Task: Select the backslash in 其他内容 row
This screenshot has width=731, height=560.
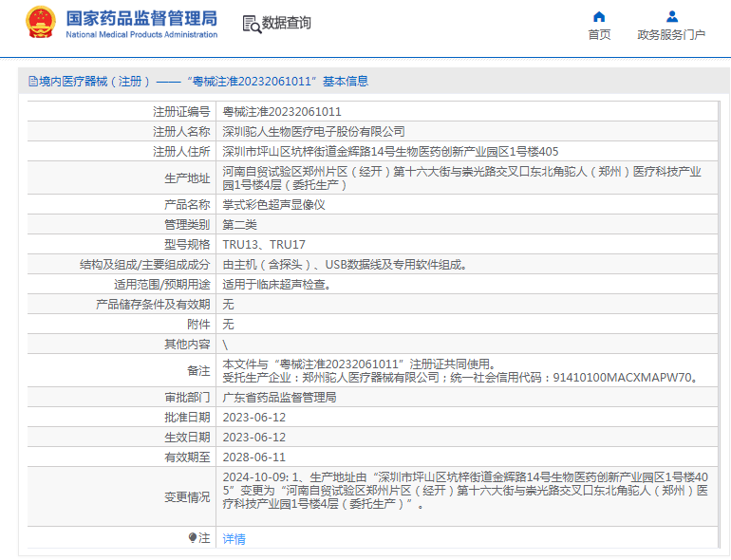Action: (x=225, y=345)
